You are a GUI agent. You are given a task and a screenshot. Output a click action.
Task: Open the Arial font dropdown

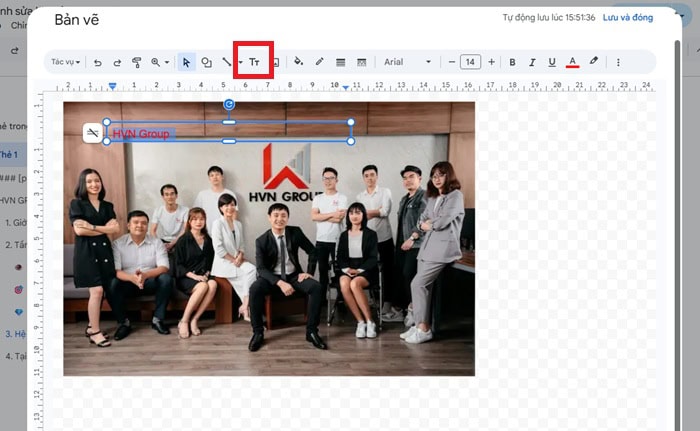click(407, 62)
